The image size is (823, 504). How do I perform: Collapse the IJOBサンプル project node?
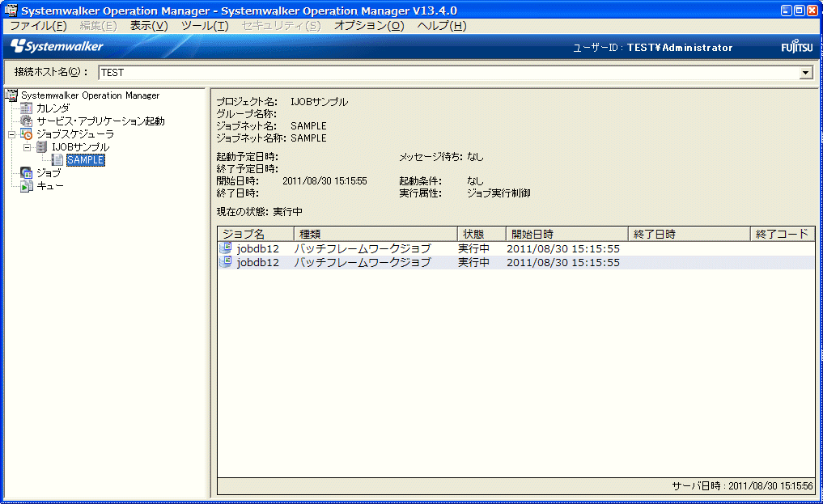[x=28, y=147]
